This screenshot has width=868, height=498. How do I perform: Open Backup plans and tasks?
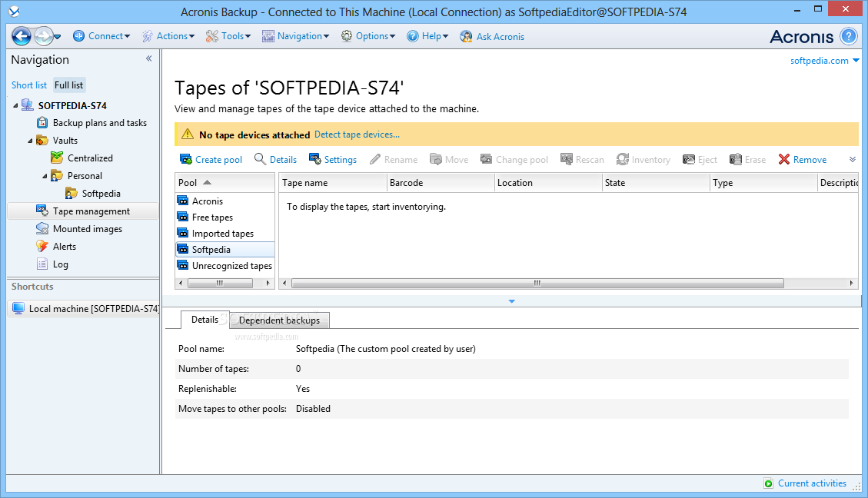click(100, 123)
